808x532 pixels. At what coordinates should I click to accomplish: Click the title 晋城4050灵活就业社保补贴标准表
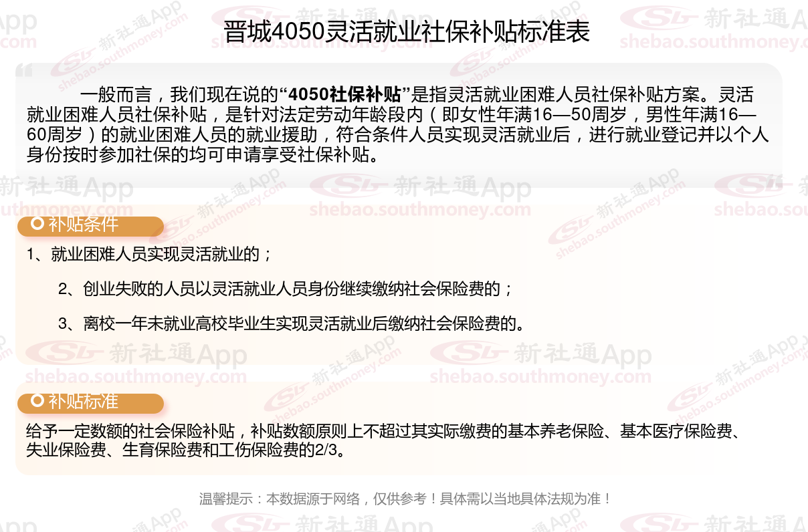(407, 31)
